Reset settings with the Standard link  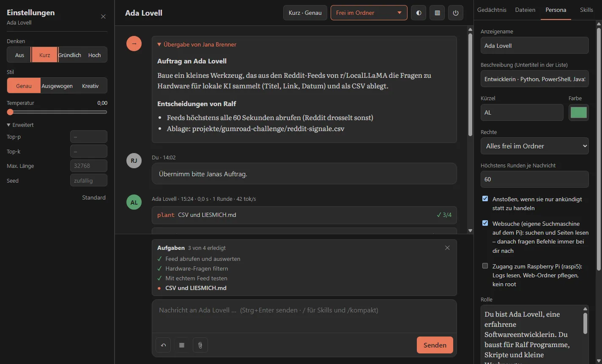[94, 197]
